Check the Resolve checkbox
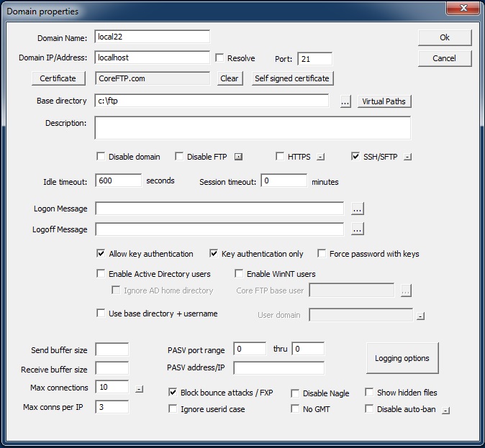Image resolution: width=485 pixels, height=448 pixels. (x=220, y=58)
